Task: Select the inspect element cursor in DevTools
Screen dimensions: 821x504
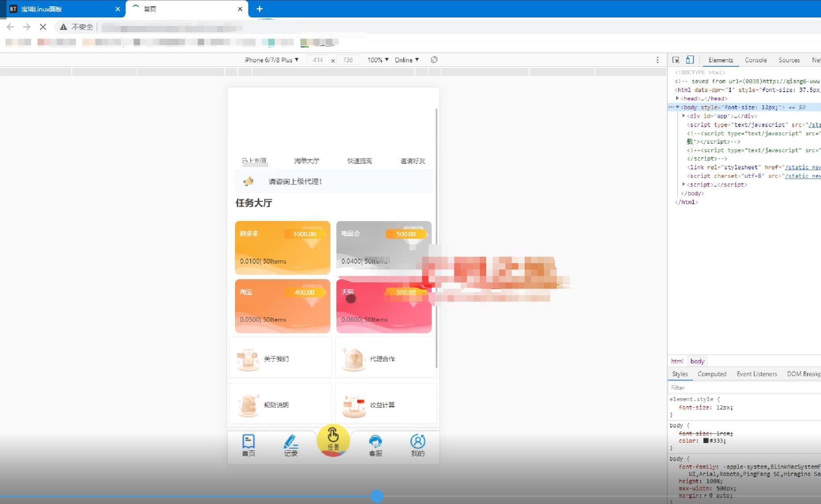Action: tap(676, 60)
